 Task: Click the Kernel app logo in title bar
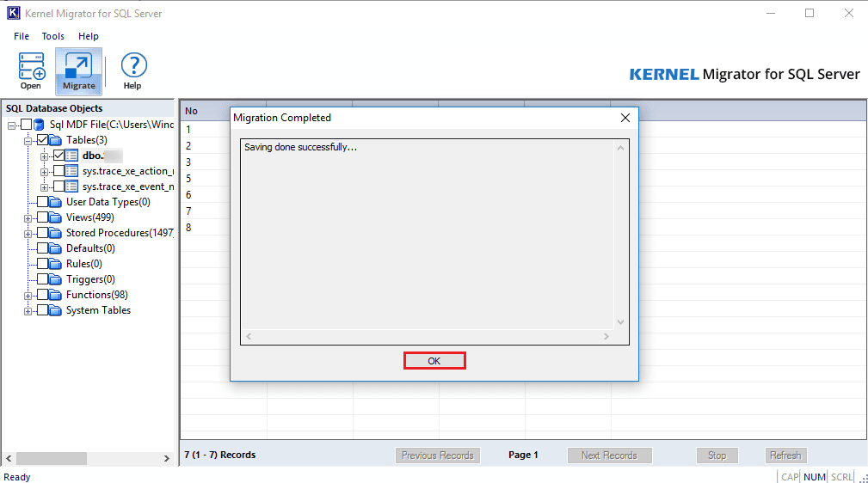(13, 13)
